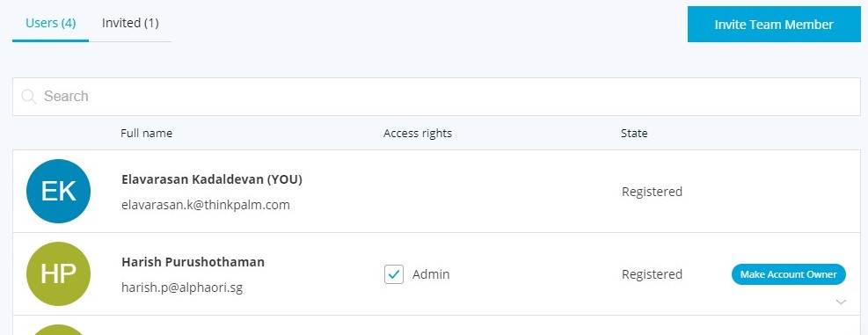The image size is (868, 335).
Task: Make Harish Purushothaman the account owner
Action: (x=788, y=274)
